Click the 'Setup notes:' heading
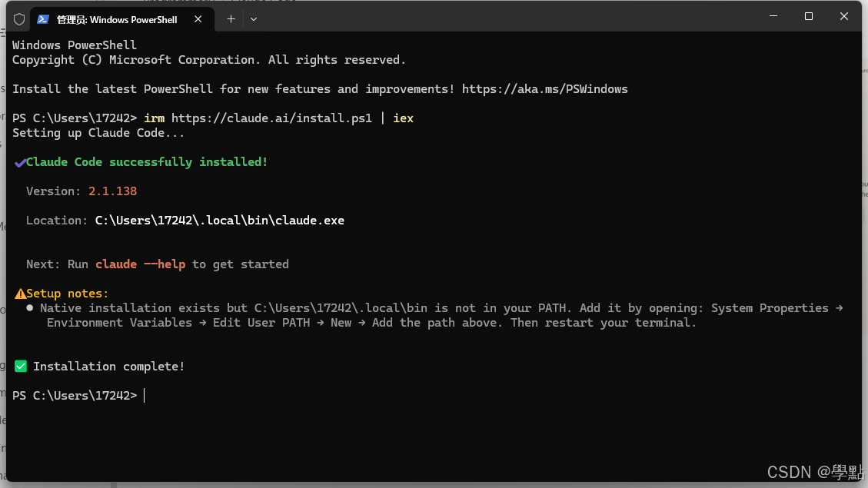The width and height of the screenshot is (868, 488). 67,294
